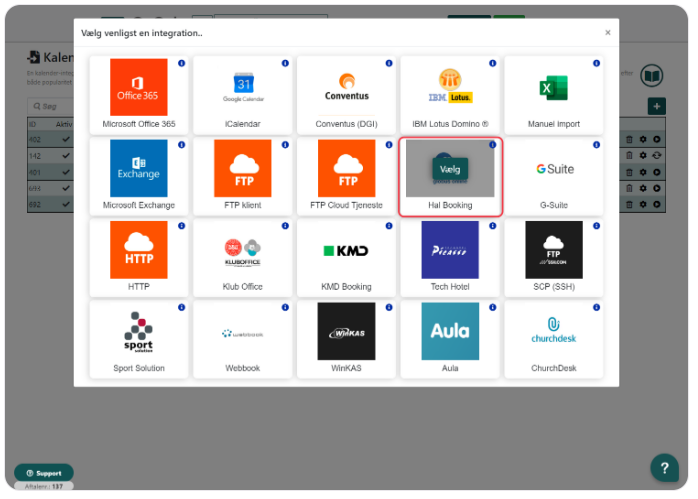The height and width of the screenshot is (499, 698).
Task: Choose the Sport Solution integration
Action: point(138,339)
